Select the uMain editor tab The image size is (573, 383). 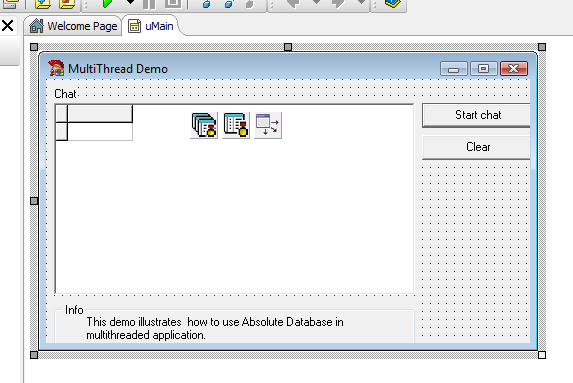pos(151,26)
